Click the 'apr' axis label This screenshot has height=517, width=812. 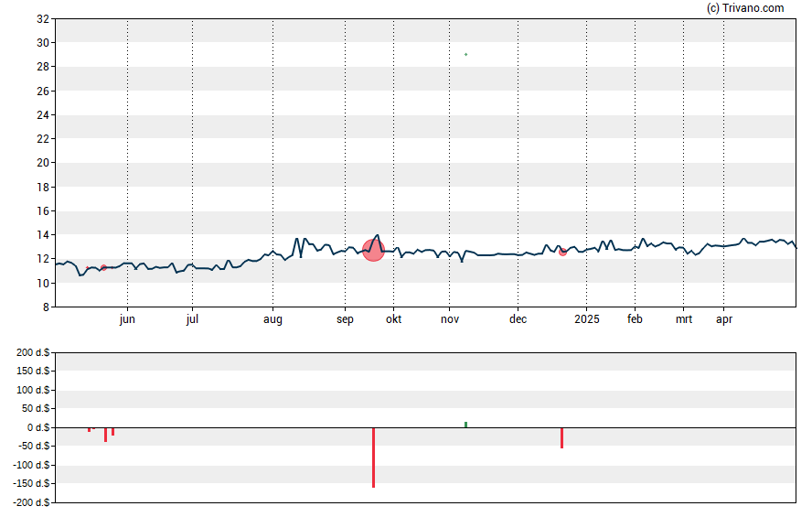(724, 319)
